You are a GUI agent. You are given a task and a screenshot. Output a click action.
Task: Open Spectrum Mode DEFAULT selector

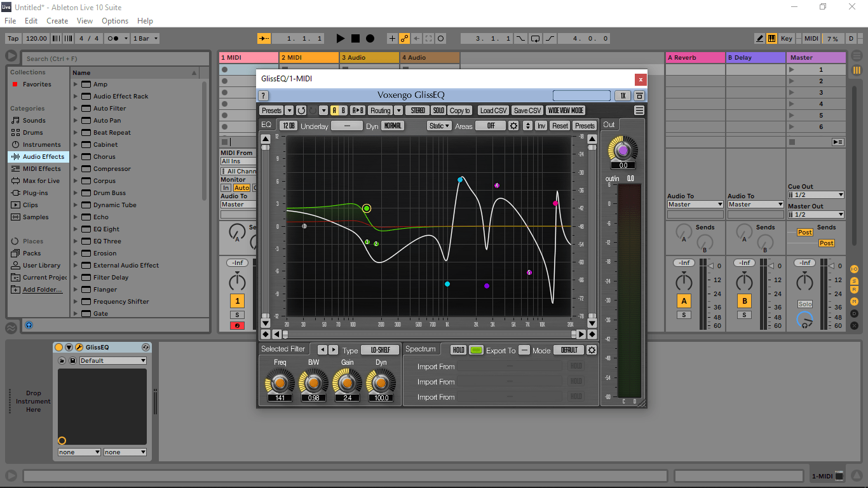(x=569, y=350)
